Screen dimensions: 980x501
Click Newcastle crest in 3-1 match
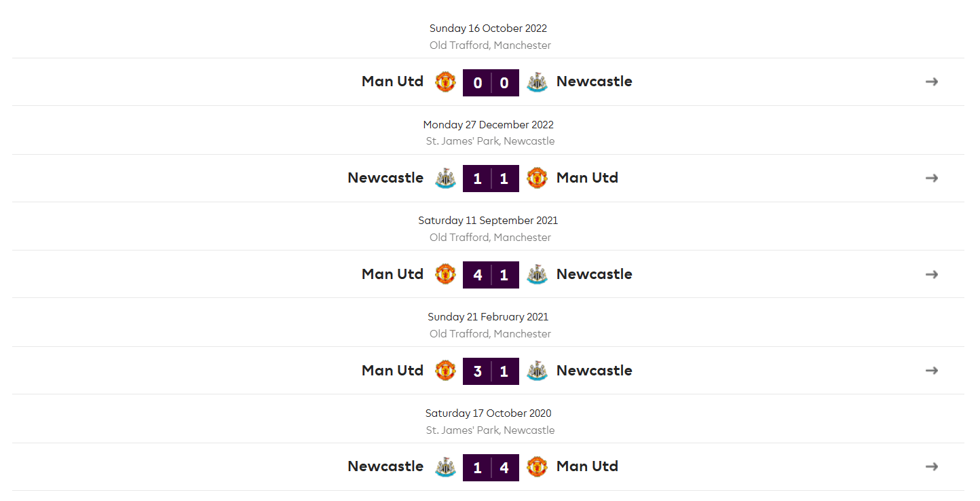(537, 371)
